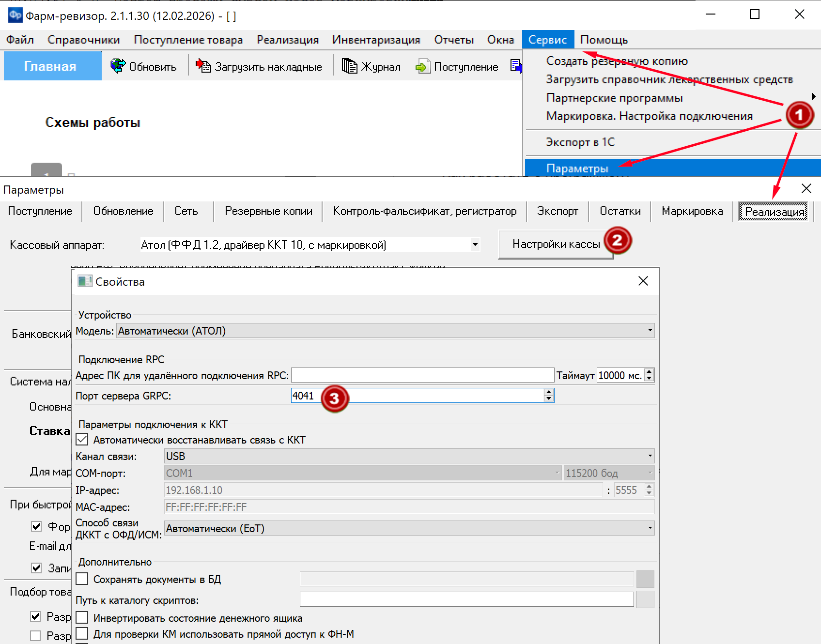This screenshot has height=644, width=821.
Task: Toggle Автоматически восстанавливать связь с ККТ checkbox
Action: pos(82,440)
